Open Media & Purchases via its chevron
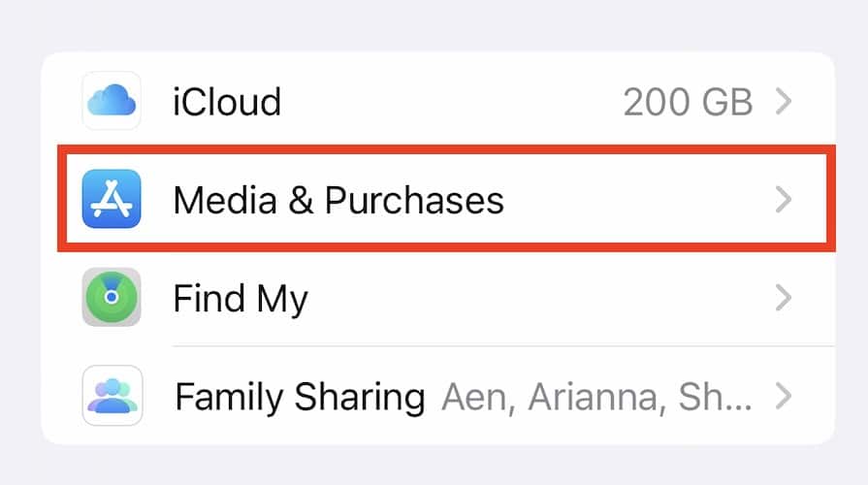Image resolution: width=868 pixels, height=485 pixels. point(784,200)
